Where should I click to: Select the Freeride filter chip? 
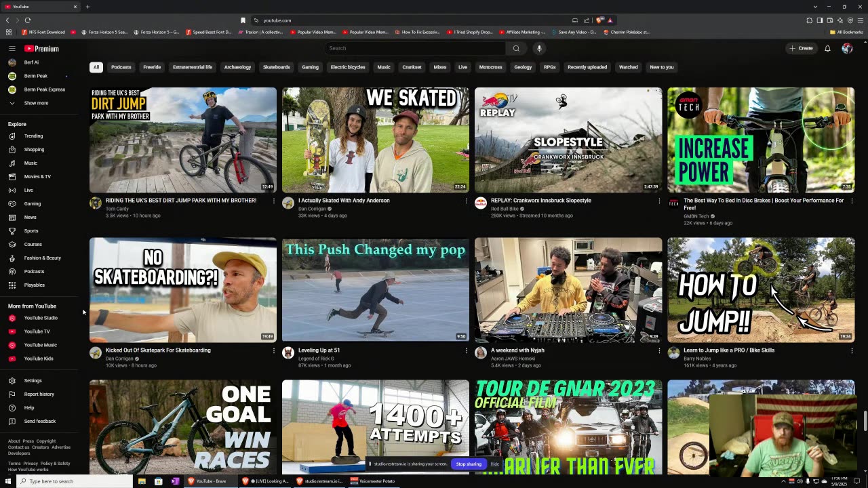point(152,67)
